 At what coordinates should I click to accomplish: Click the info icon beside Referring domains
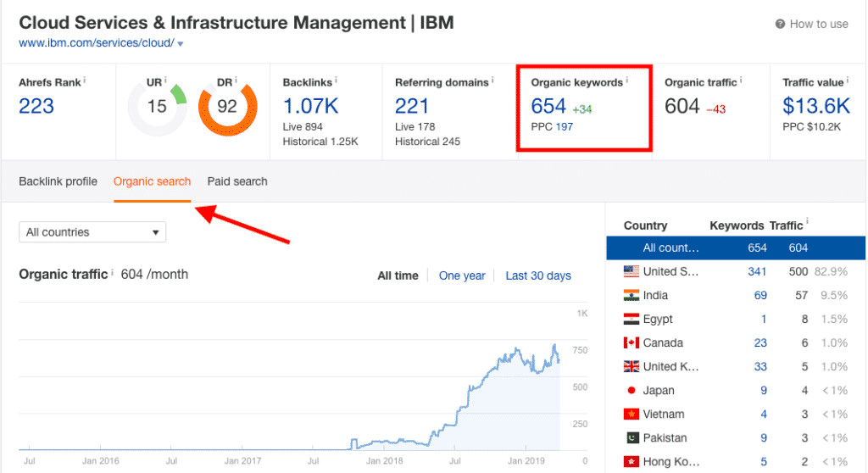492,81
